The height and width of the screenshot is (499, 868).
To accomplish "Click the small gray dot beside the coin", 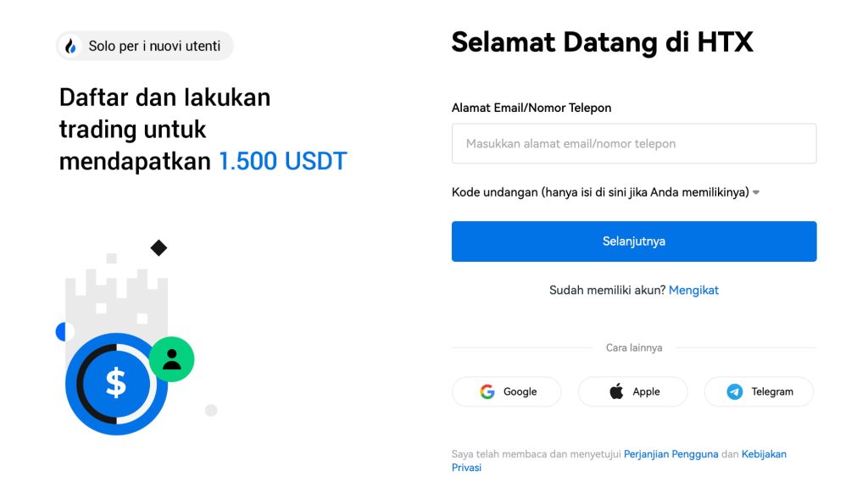I will click(x=211, y=410).
